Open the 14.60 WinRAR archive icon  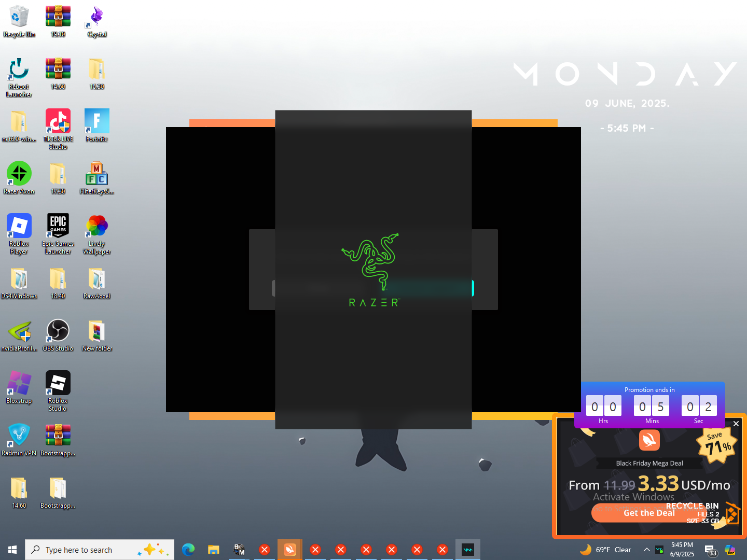coord(58,74)
